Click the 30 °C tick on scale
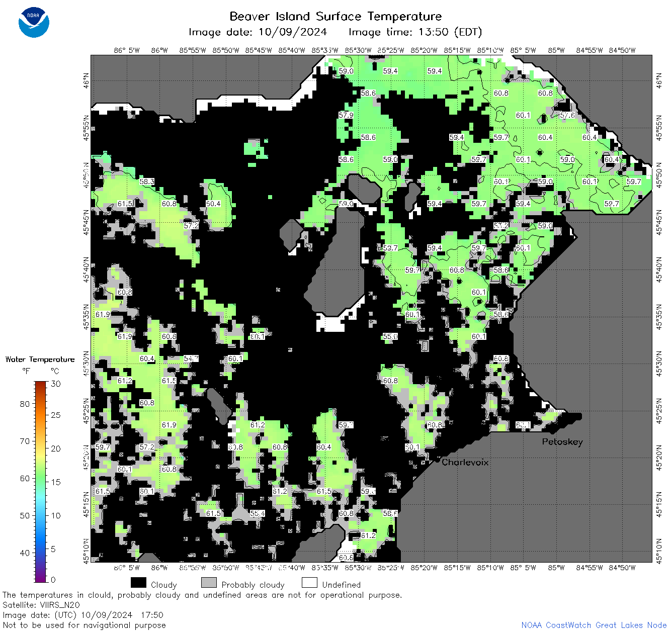Viewport: 672px width, 633px height. [x=56, y=384]
